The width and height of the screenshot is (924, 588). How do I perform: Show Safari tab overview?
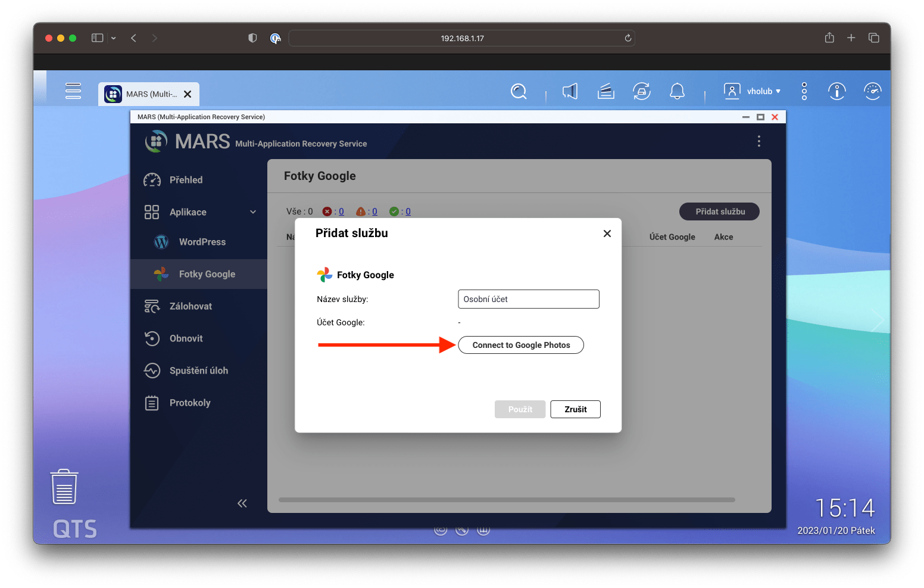click(874, 38)
